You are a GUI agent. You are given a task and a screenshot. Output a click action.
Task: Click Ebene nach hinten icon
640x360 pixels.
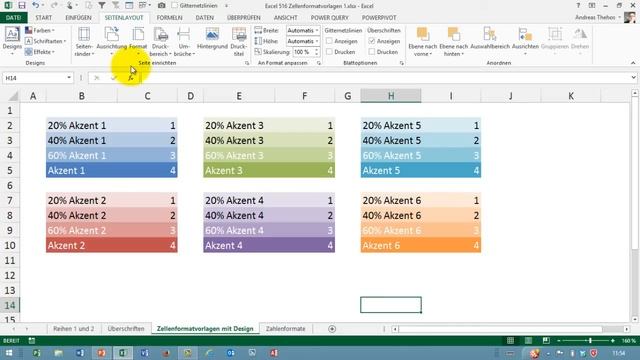click(453, 34)
